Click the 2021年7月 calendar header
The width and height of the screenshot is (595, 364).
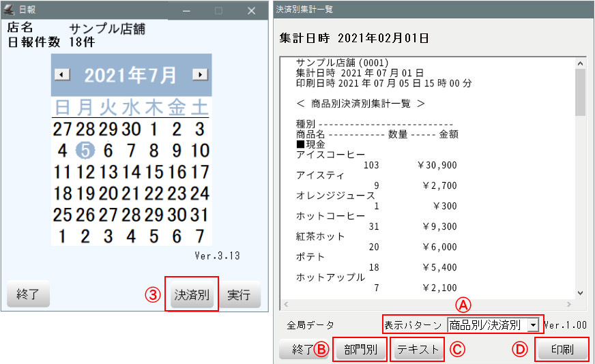click(130, 75)
